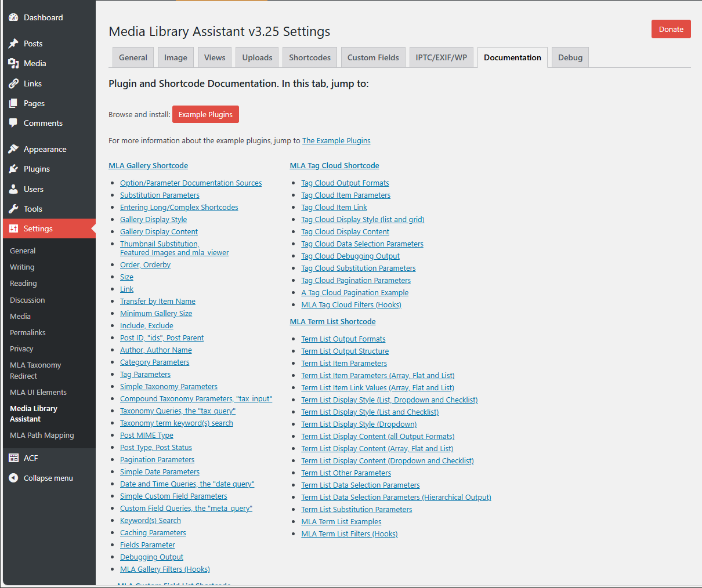Click the "Tag Cloud Output Formats" link

[345, 183]
